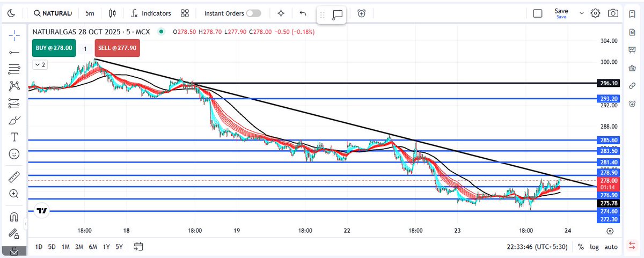Grab the floating toolbar drag handle
The width and height of the screenshot is (644, 258).
323,16
